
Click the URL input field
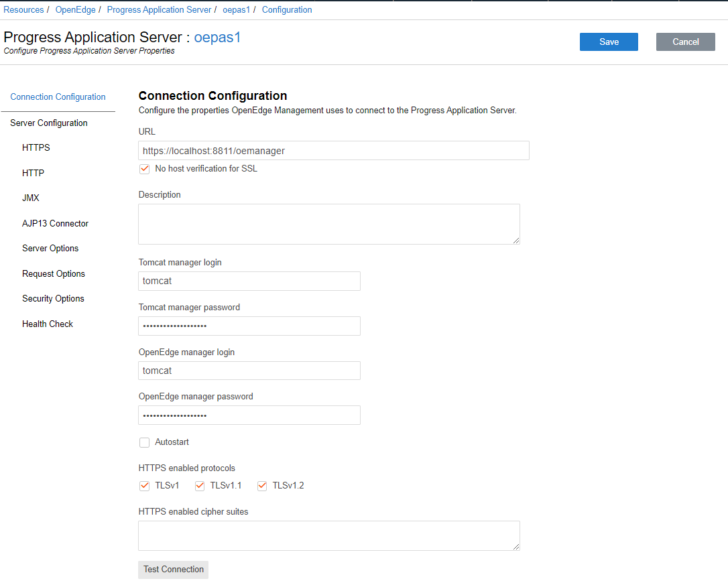tap(333, 150)
